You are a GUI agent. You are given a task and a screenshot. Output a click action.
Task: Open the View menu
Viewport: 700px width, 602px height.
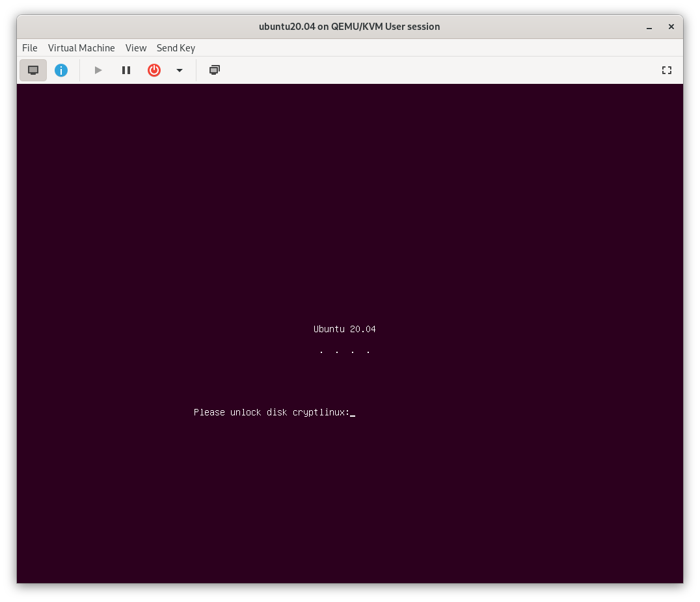pos(136,48)
